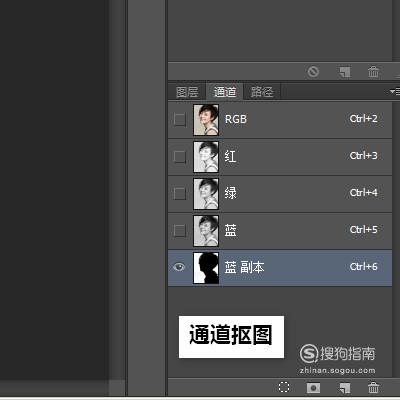Create new channel icon in Channels panel

pyautogui.click(x=345, y=388)
